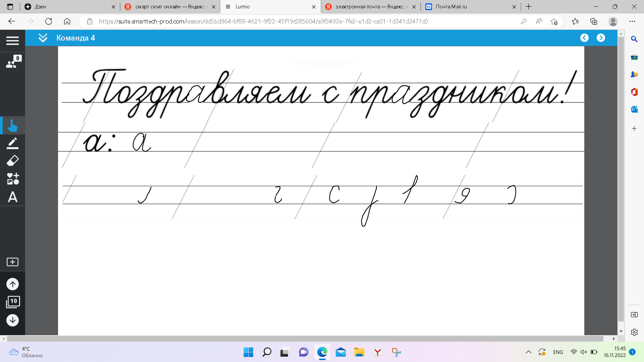This screenshot has width=644, height=362.
Task: Open browser Collections
Action: pos(594,21)
